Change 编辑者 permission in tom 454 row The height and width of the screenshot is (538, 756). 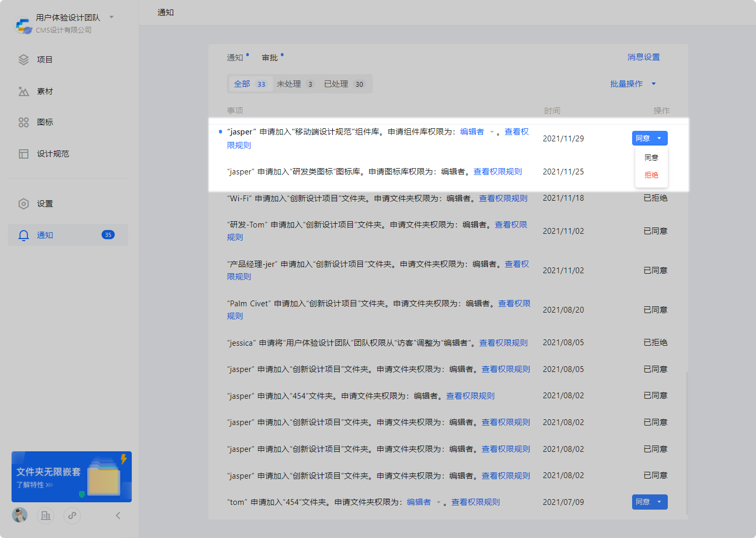point(424,502)
